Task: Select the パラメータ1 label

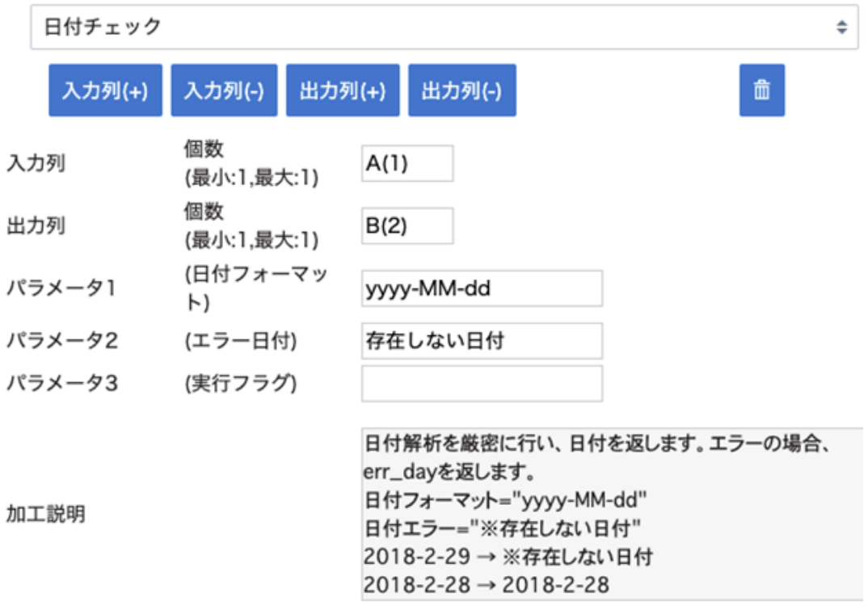Action: point(62,289)
